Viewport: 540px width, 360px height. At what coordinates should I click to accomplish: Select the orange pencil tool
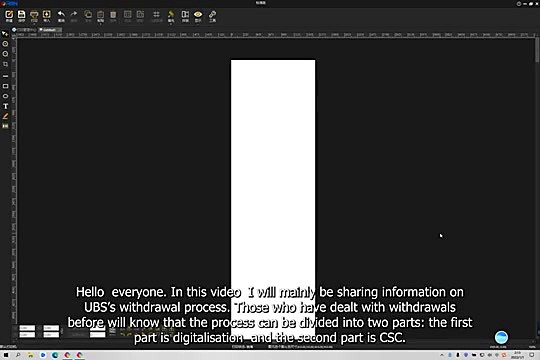5,116
